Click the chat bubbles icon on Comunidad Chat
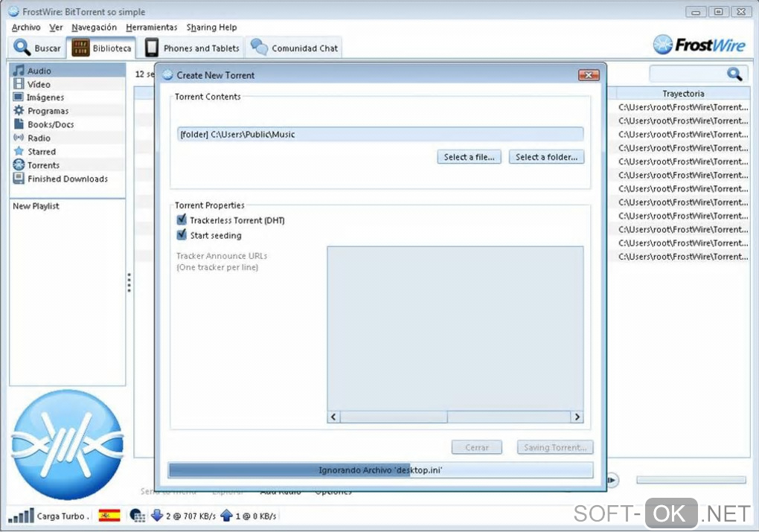759x532 pixels. 259,47
